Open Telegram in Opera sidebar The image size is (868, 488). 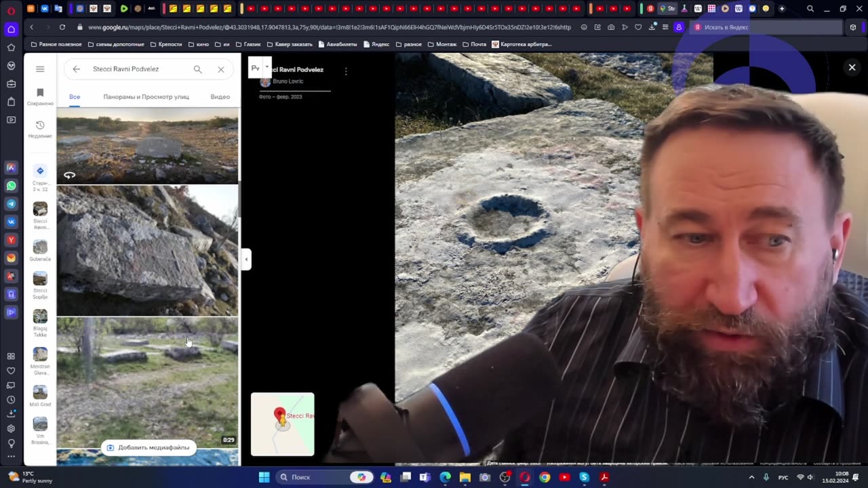click(11, 204)
